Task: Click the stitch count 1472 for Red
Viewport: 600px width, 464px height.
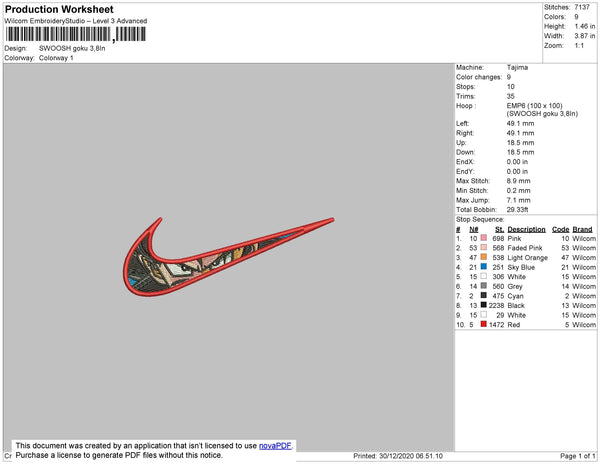Action: (496, 324)
